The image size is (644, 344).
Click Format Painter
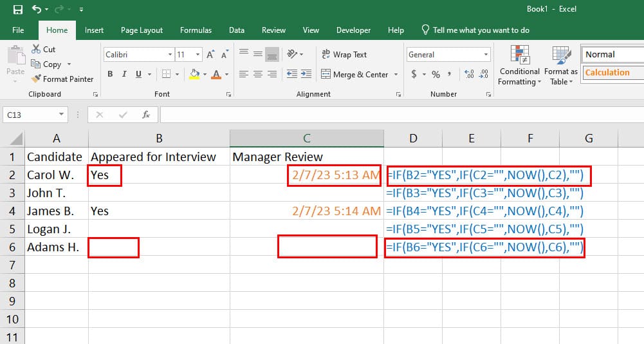(x=63, y=79)
